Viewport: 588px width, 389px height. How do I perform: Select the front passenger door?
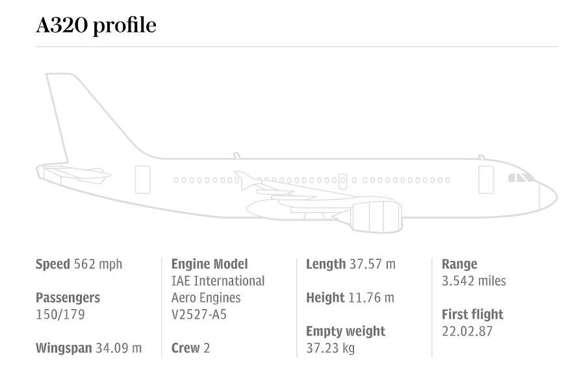point(486,180)
